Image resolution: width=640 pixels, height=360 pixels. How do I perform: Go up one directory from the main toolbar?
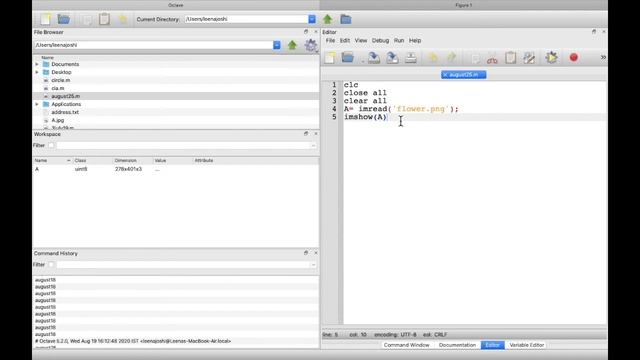coord(327,19)
